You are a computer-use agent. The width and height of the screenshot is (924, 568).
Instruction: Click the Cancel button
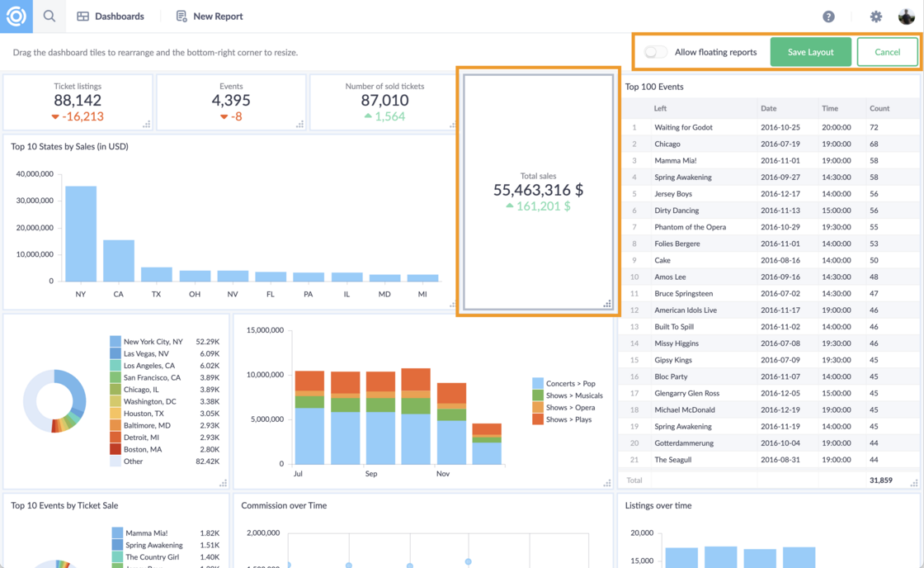pyautogui.click(x=887, y=51)
